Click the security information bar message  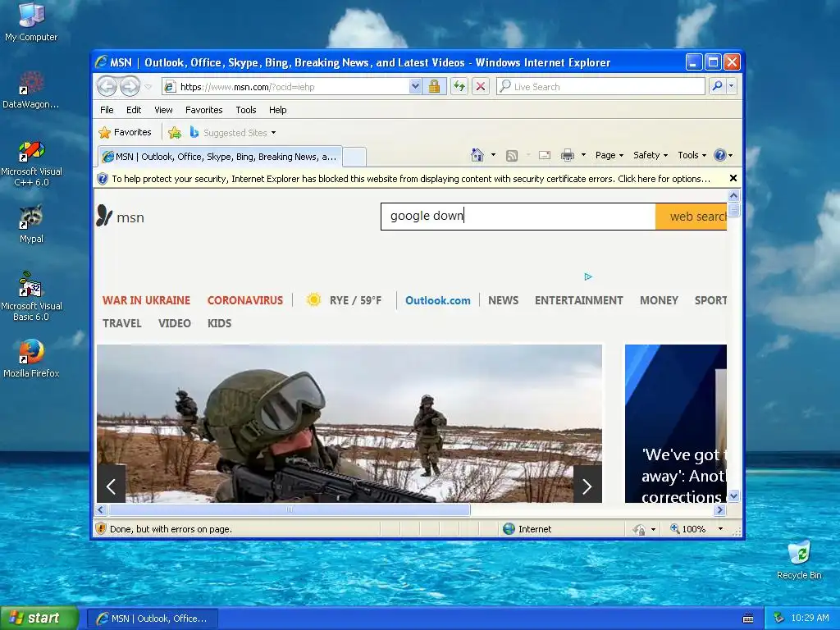click(411, 179)
